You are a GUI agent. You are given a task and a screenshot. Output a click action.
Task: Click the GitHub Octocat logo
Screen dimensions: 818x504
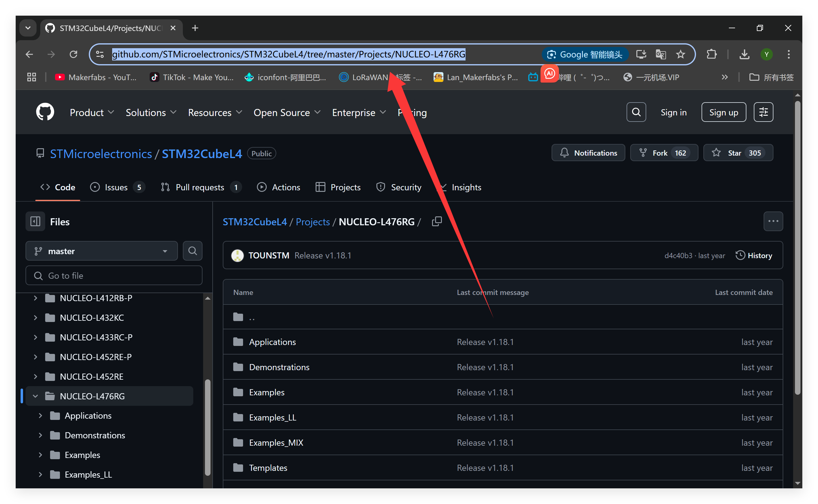tap(45, 112)
